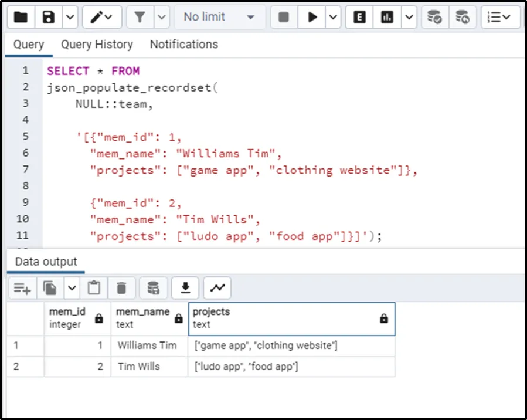527x420 pixels.
Task: Click the Delete row trash icon
Action: click(x=121, y=287)
